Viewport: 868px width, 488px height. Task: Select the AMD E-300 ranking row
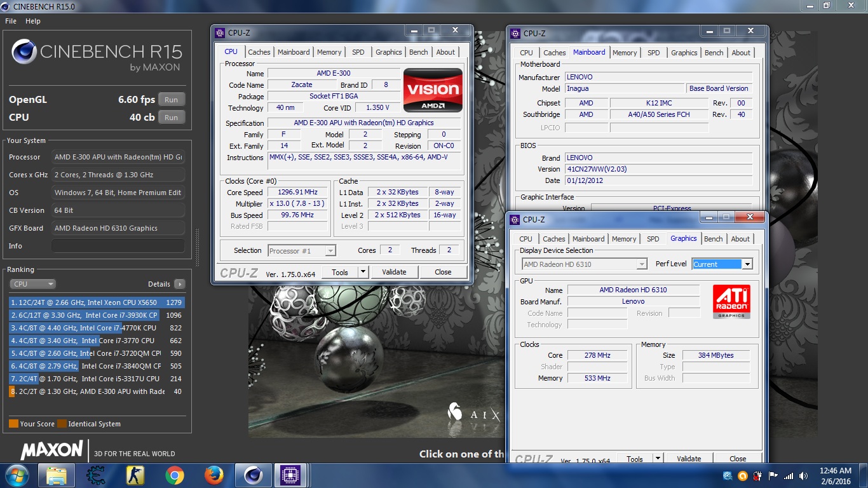coord(97,391)
